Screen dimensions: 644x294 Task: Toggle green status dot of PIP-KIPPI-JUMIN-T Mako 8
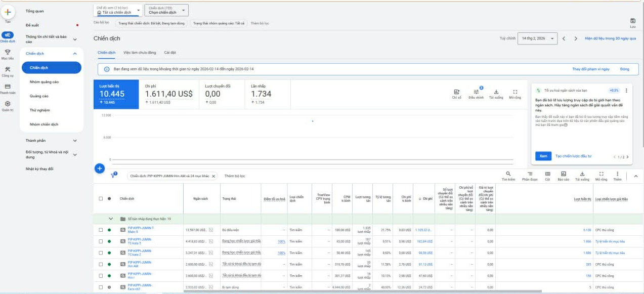(109, 230)
